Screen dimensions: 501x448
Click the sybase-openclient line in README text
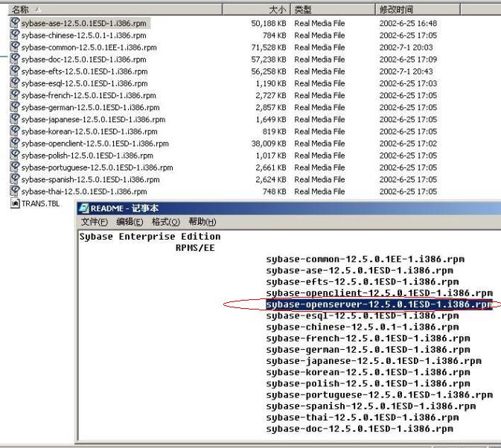pos(379,293)
